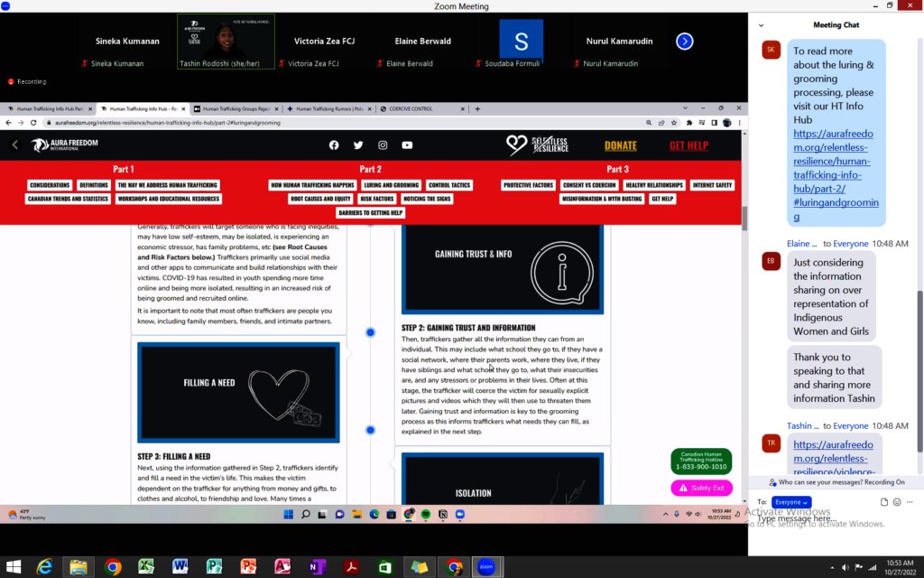Viewport: 924px width, 578px height.
Task: Click the chat file attachment icon
Action: [884, 502]
